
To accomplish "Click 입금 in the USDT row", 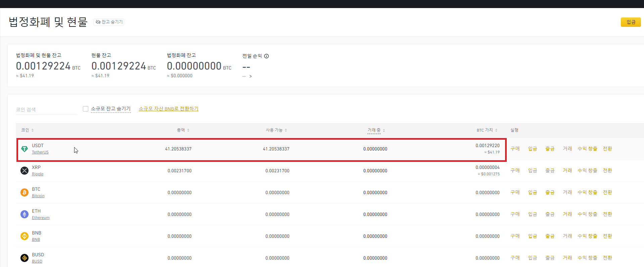I will (x=533, y=149).
